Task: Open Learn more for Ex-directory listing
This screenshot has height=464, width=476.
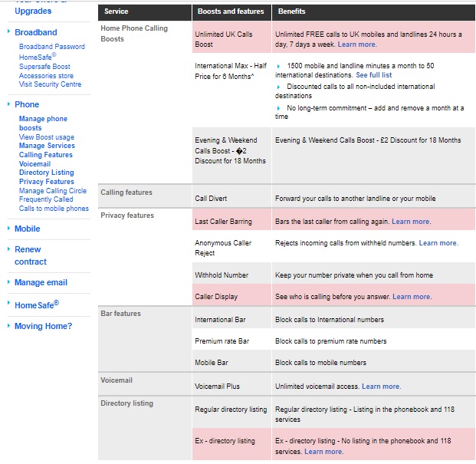Action: coord(323,452)
